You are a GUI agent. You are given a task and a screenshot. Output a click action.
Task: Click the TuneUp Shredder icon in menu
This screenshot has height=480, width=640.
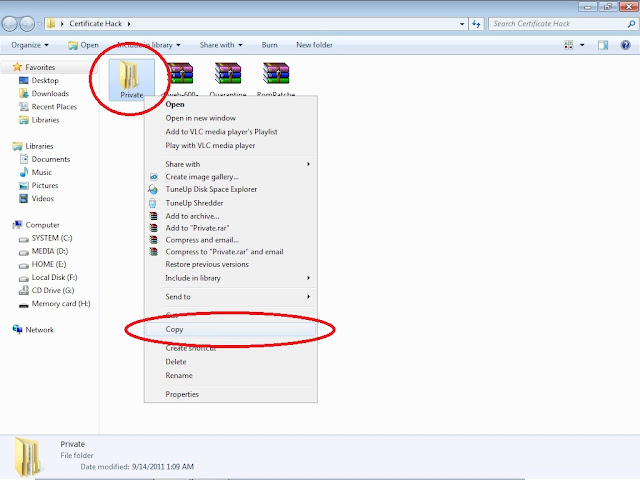coord(153,203)
